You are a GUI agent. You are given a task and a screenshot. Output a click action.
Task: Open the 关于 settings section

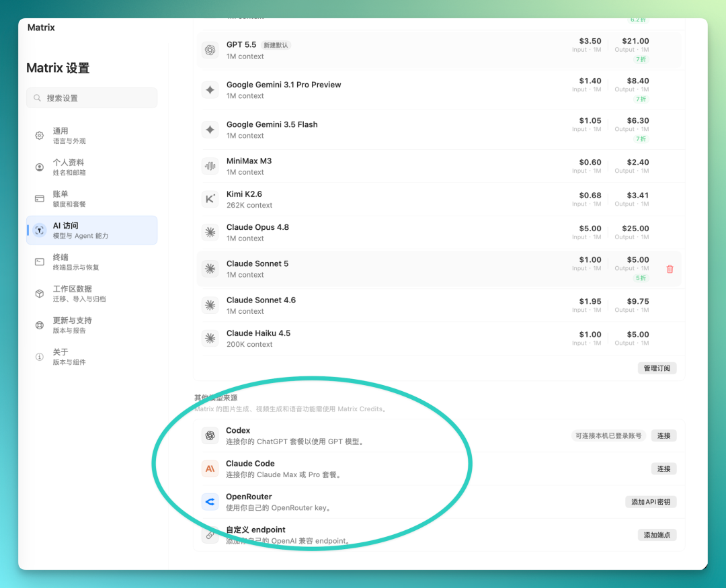pos(91,357)
